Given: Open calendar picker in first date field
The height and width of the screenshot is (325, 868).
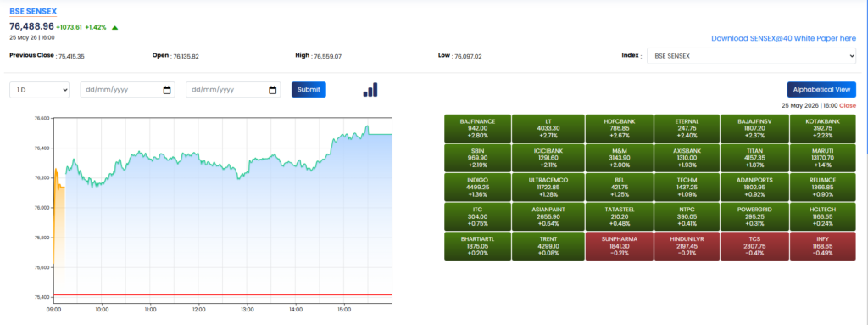Looking at the screenshot, I should [167, 90].
